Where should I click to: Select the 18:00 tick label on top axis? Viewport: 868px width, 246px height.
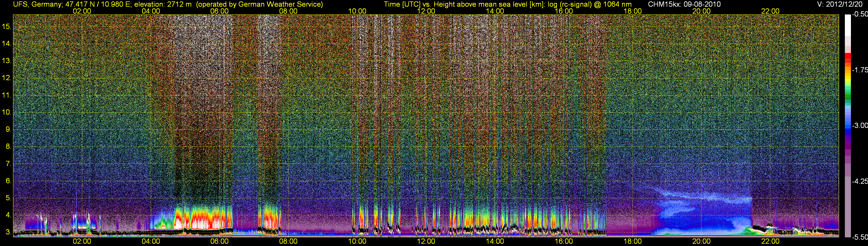tap(632, 11)
